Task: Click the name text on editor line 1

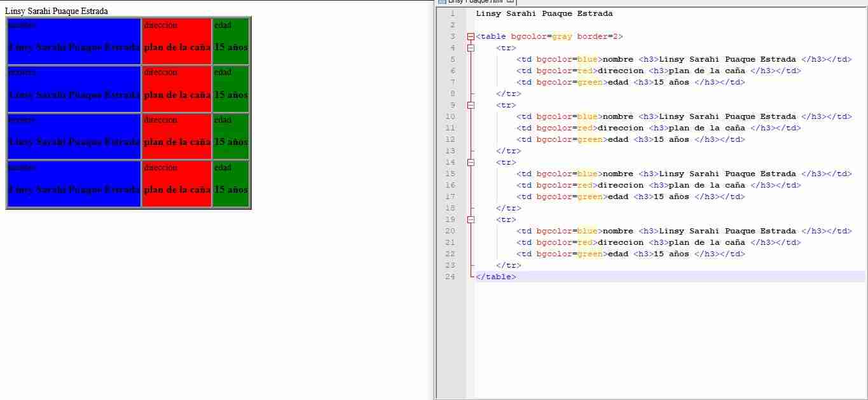Action: click(x=544, y=13)
